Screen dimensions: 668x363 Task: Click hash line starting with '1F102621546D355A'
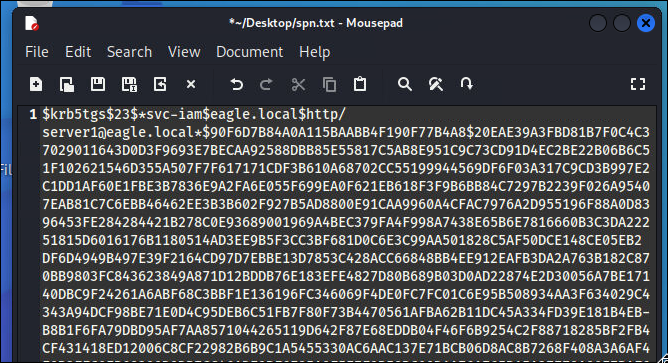[x=346, y=168]
